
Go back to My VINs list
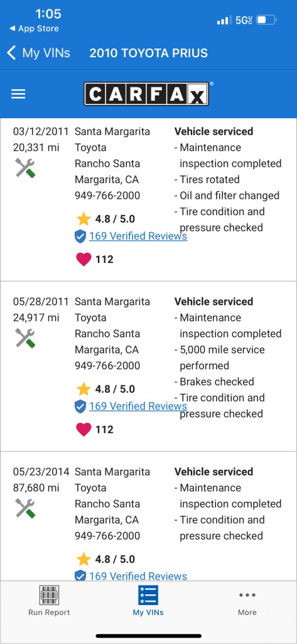[39, 53]
